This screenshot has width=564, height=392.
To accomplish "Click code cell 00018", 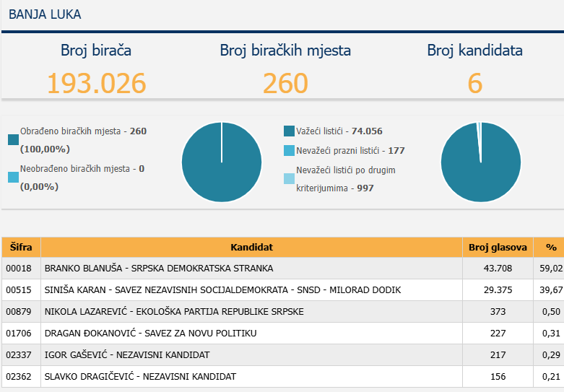I will coord(21,269).
